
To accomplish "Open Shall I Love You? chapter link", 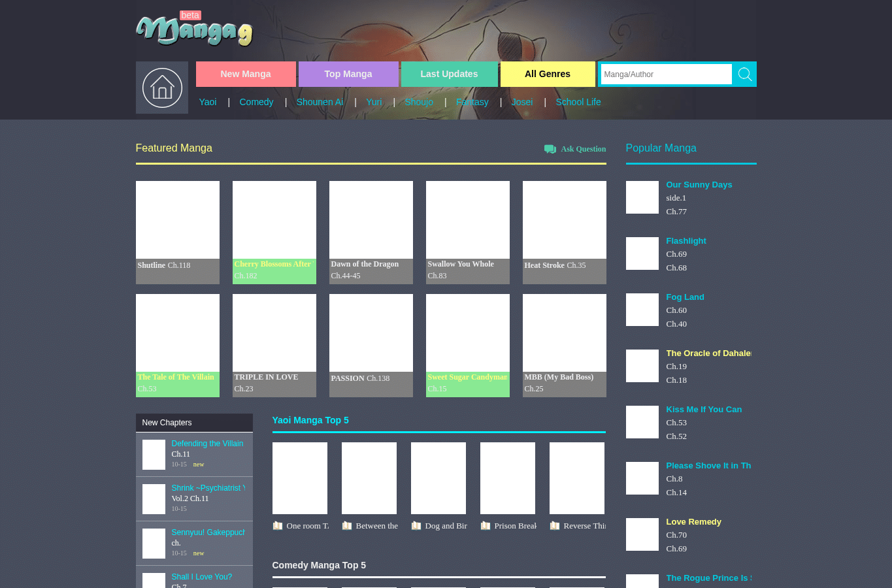I will pyautogui.click(x=202, y=577).
